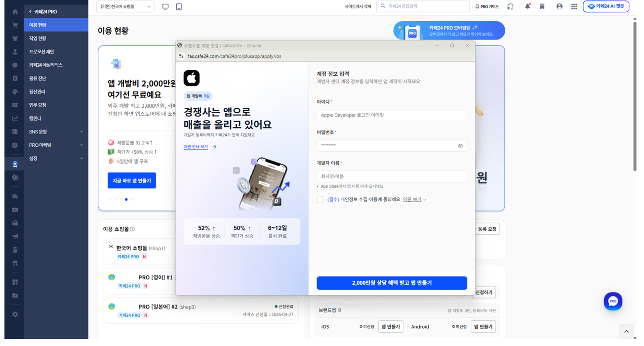
Task: Open 캘린더 menu item
Action: click(56, 119)
